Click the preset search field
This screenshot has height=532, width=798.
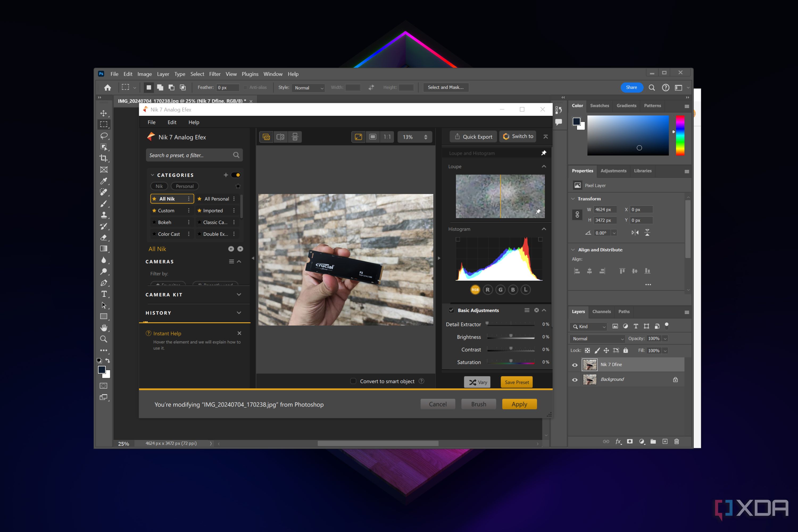pos(190,155)
